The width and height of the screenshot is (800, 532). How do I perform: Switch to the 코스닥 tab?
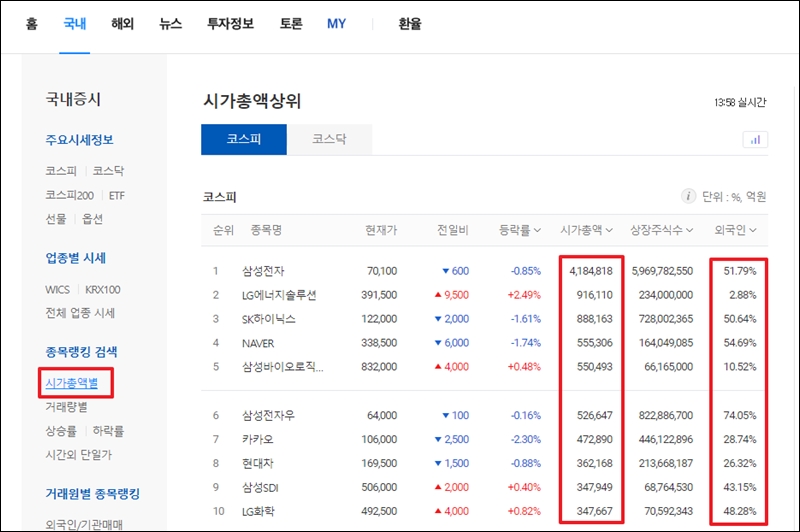coord(330,139)
